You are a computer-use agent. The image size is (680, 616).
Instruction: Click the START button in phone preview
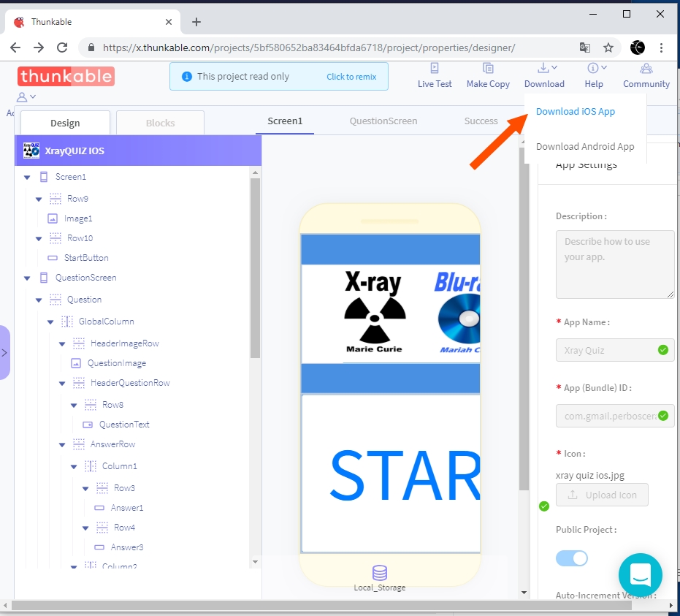point(391,474)
